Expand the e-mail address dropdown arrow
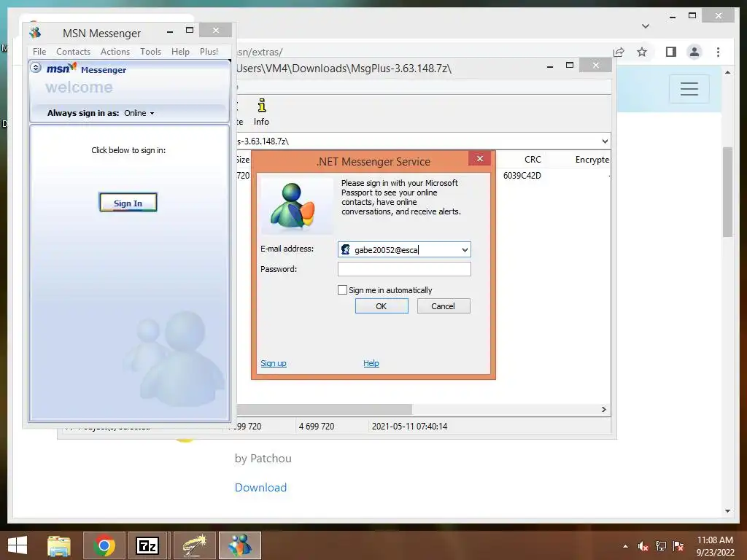The height and width of the screenshot is (560, 747). click(465, 249)
